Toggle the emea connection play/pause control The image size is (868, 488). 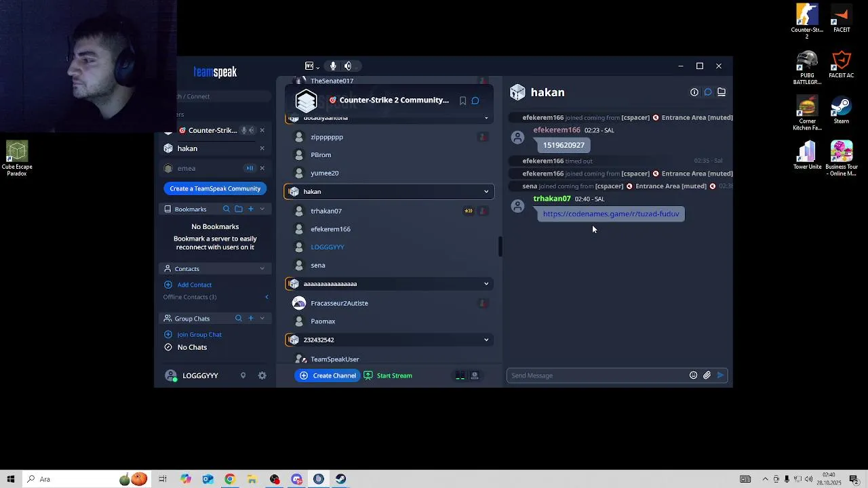250,168
